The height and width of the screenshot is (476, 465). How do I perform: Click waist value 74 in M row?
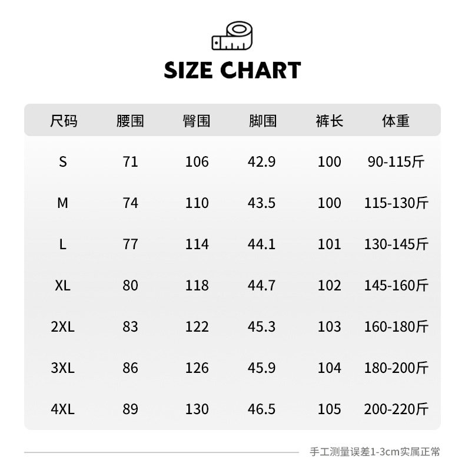click(x=130, y=203)
